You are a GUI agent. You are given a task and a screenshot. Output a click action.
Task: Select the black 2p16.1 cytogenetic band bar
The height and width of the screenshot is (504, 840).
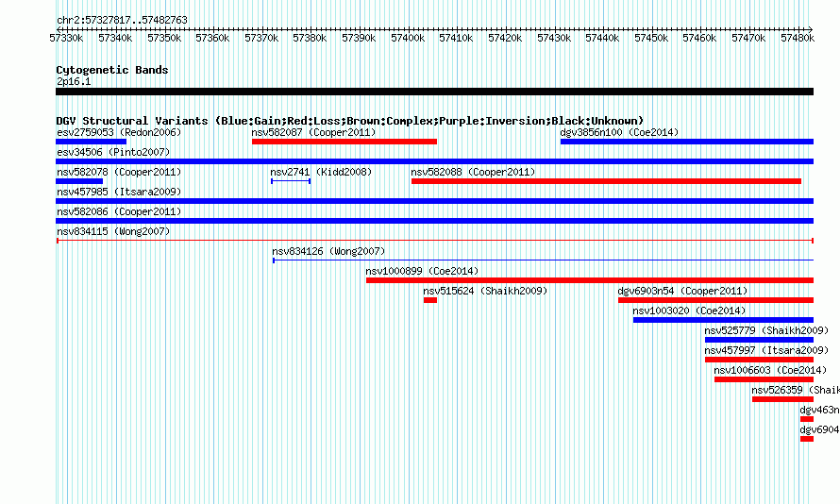434,92
